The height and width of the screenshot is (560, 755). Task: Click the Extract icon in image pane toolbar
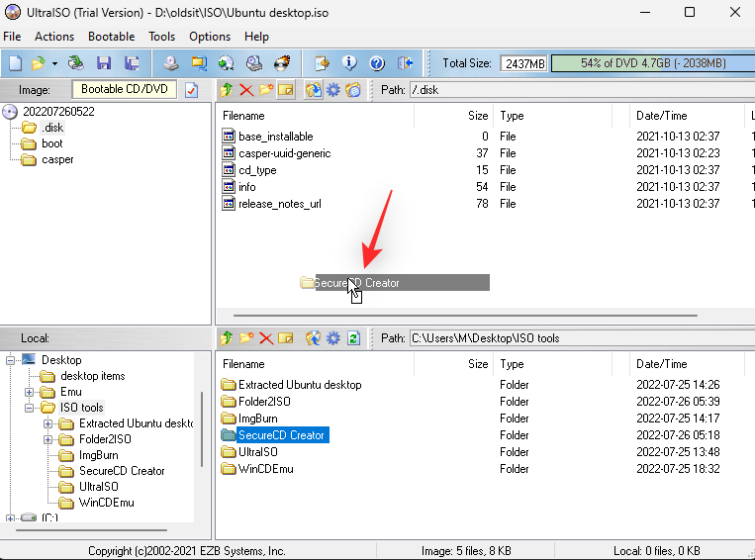(314, 90)
